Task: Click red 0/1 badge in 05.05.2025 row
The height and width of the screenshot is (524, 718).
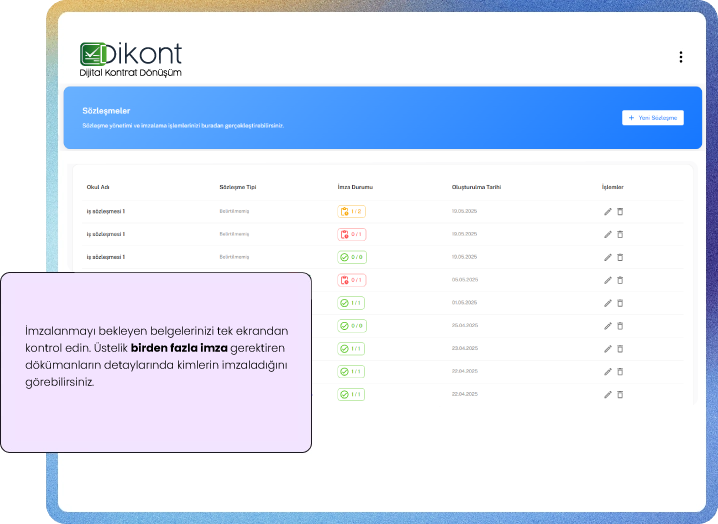Action: point(351,280)
